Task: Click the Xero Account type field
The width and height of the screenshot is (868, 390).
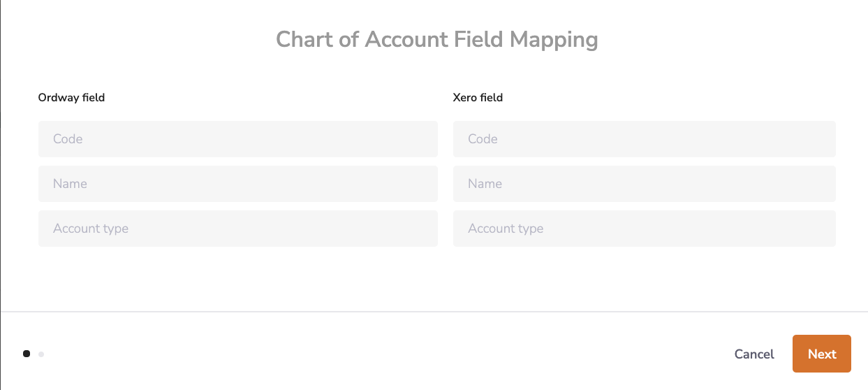Action: coord(644,229)
